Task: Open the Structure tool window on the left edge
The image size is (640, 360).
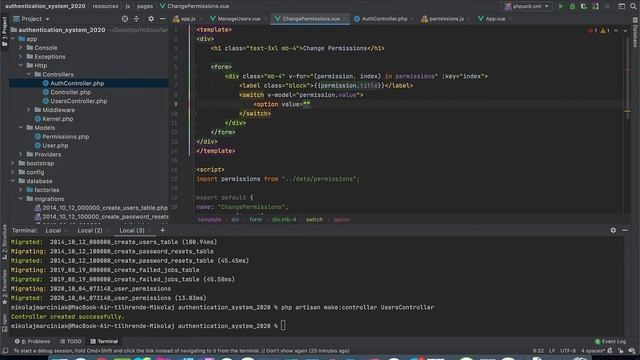Action: click(x=4, y=242)
